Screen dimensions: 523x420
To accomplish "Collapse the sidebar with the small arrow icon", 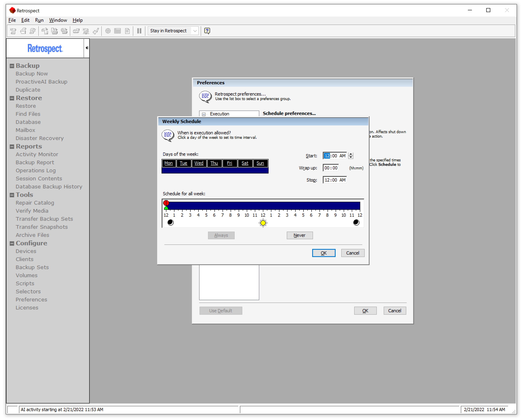I will tap(87, 48).
